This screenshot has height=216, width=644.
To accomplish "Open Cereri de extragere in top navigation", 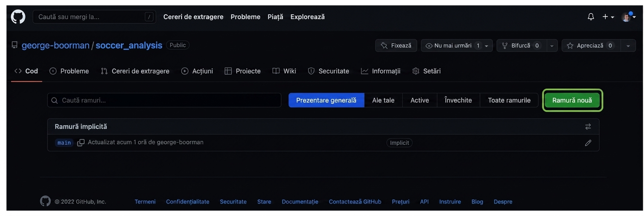I will tap(193, 17).
